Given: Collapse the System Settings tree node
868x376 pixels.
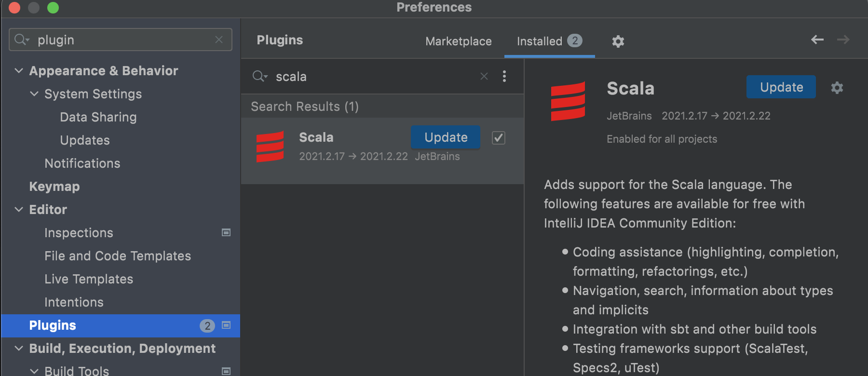Looking at the screenshot, I should coord(34,94).
